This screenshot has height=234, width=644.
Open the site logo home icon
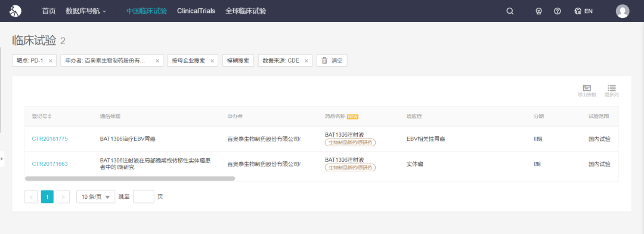pyautogui.click(x=16, y=11)
